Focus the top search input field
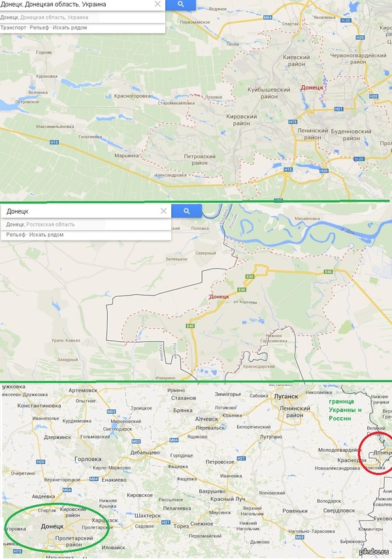The image size is (392, 559). pyautogui.click(x=76, y=5)
